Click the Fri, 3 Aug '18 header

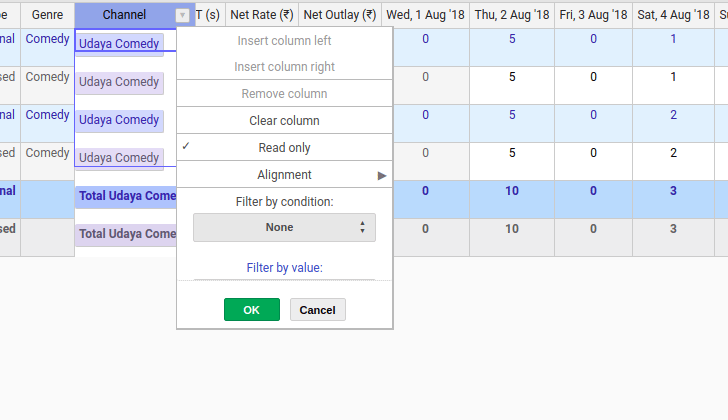tap(593, 15)
